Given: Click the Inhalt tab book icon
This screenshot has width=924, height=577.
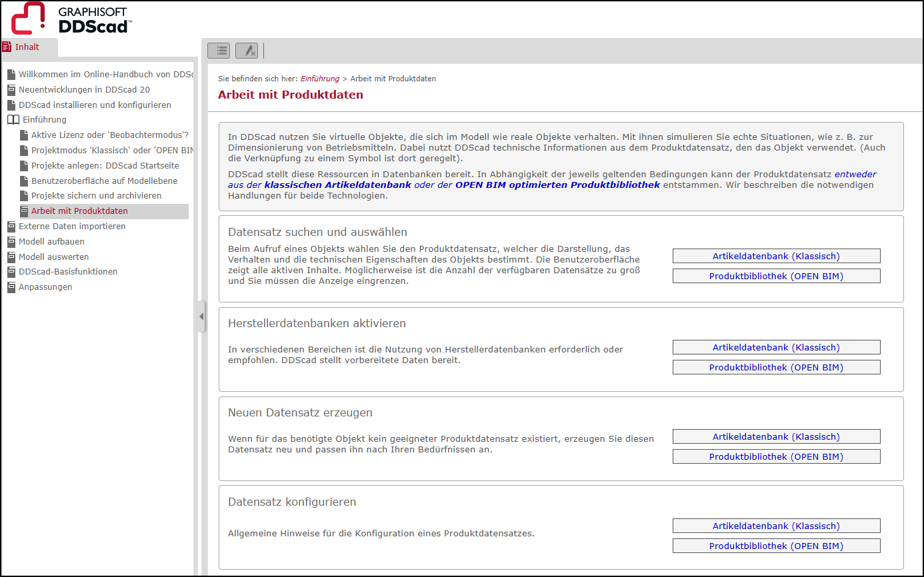Looking at the screenshot, I should (7, 47).
